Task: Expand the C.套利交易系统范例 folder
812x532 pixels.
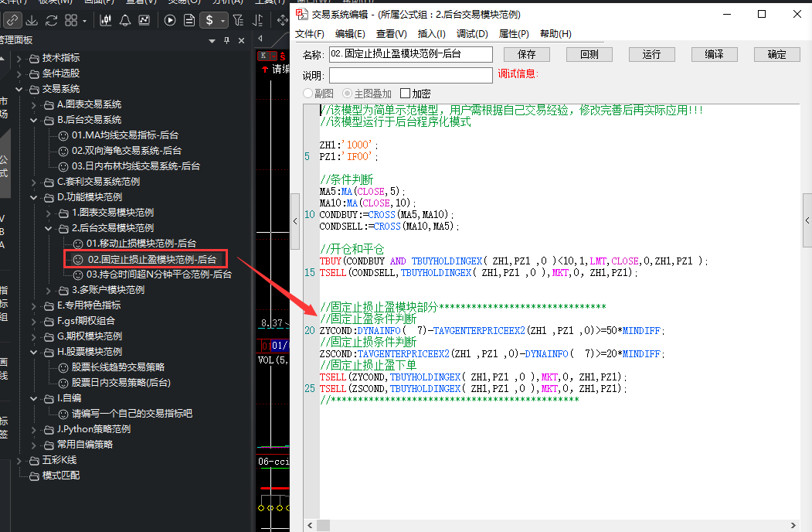Action: (x=34, y=182)
